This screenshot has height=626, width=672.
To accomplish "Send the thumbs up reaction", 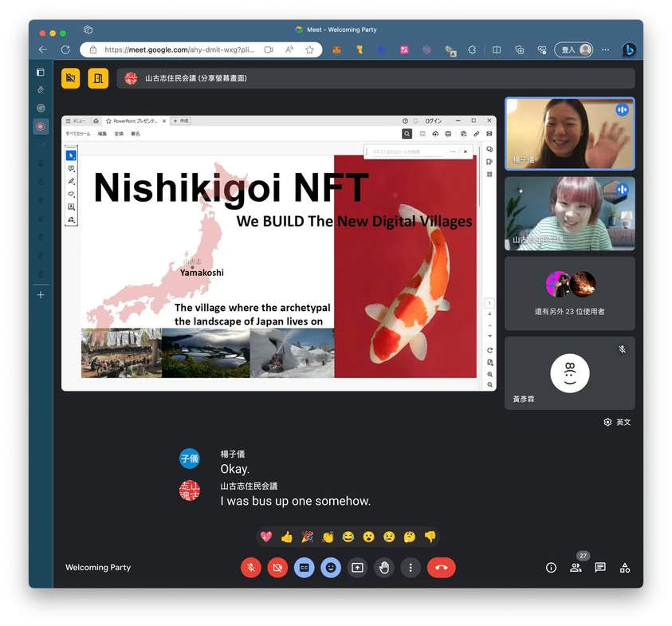I will pyautogui.click(x=287, y=537).
